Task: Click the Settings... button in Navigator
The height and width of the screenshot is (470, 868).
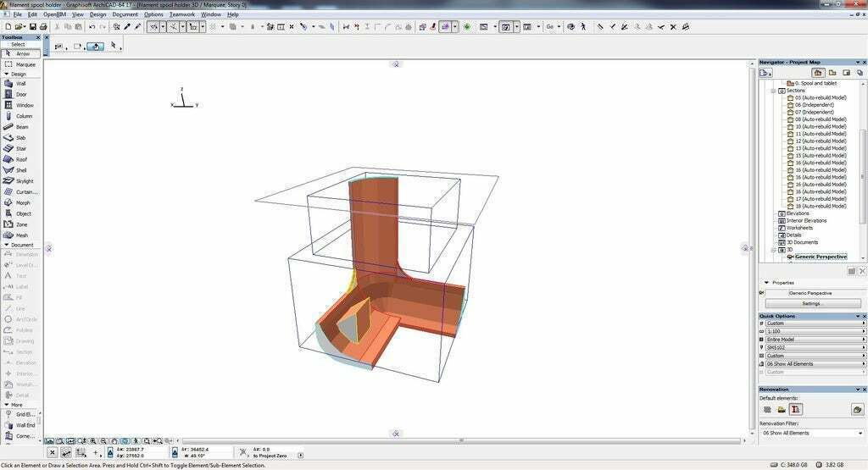Action: click(x=813, y=303)
